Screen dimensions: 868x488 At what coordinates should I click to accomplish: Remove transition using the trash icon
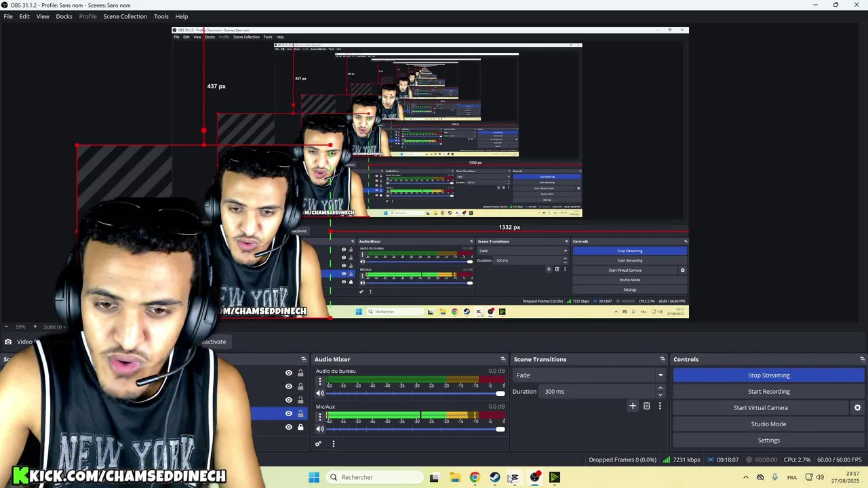click(x=646, y=406)
